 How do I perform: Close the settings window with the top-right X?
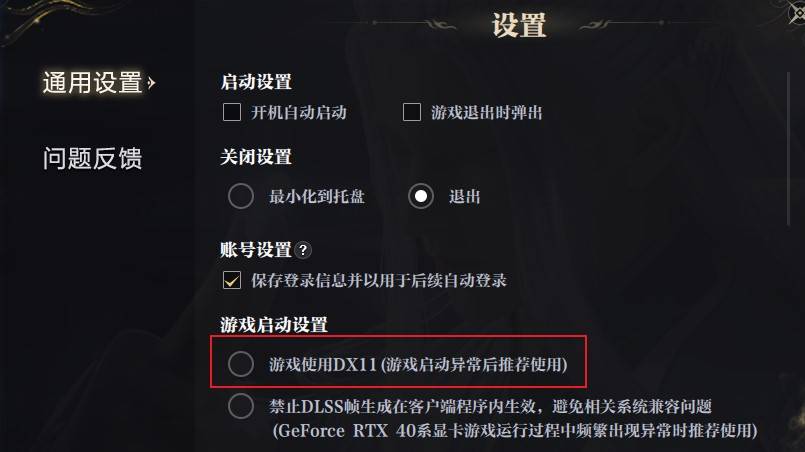(x=797, y=13)
